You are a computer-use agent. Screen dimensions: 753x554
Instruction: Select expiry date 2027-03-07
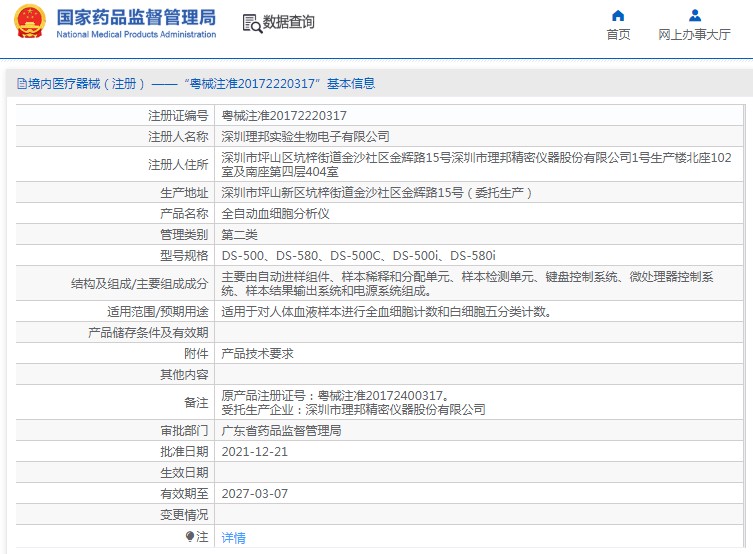pyautogui.click(x=255, y=494)
